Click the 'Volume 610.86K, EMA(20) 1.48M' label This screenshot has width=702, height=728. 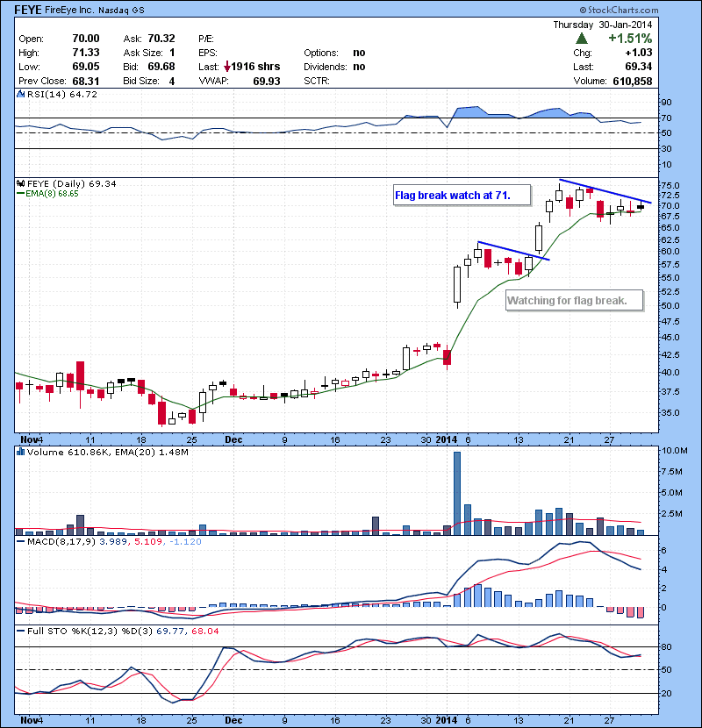(108, 452)
